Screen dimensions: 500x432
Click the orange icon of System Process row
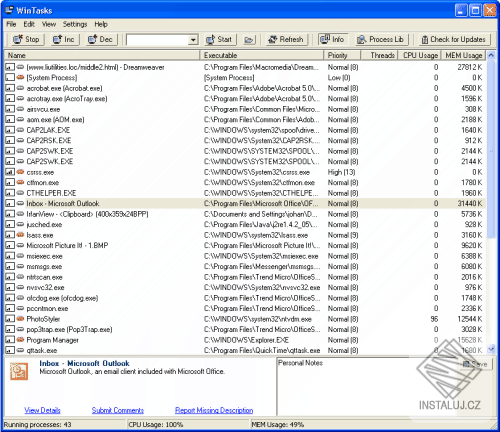click(x=21, y=78)
